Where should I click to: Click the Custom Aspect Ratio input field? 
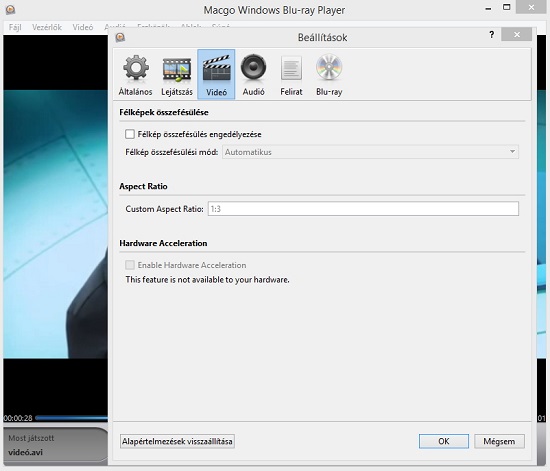coord(363,209)
